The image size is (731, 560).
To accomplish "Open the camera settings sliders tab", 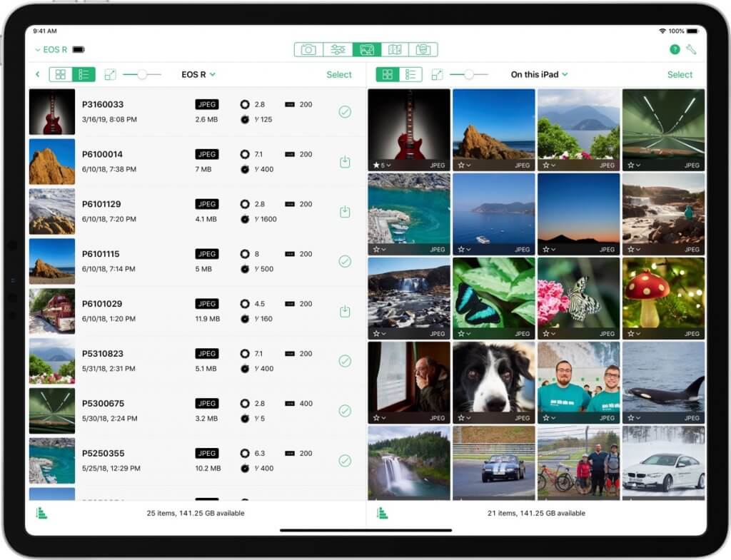I will [x=338, y=49].
